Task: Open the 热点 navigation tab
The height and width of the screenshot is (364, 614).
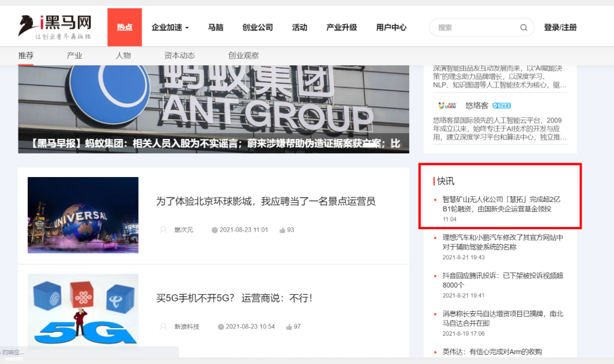Action: [125, 27]
